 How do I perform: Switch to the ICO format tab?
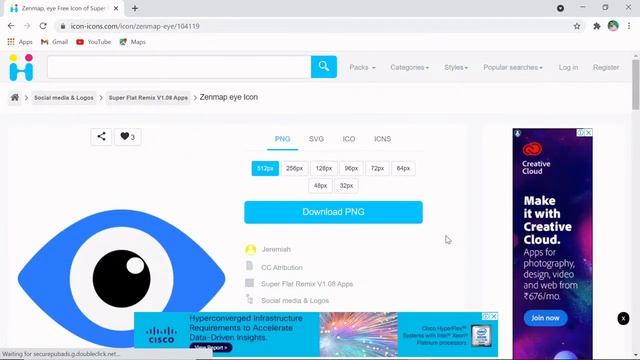349,139
